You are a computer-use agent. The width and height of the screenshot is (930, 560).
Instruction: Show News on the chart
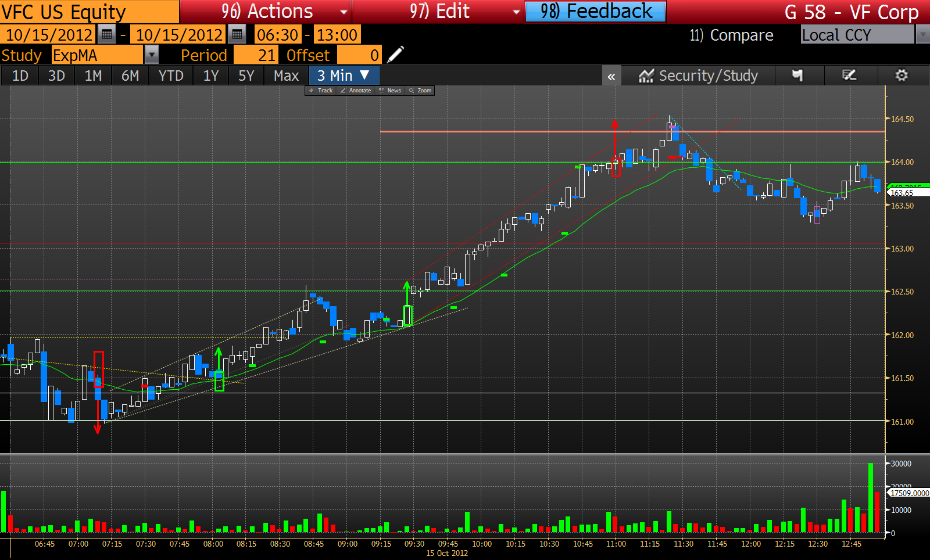coord(390,91)
